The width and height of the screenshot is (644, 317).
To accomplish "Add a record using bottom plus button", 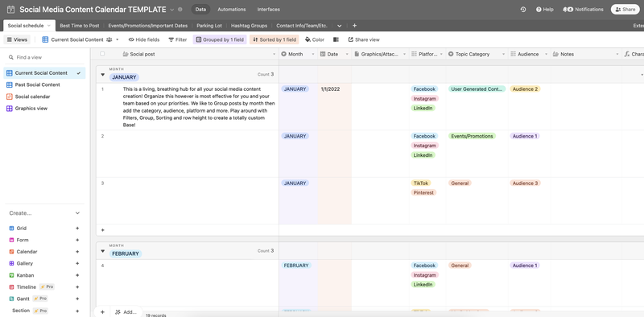I will click(102, 312).
